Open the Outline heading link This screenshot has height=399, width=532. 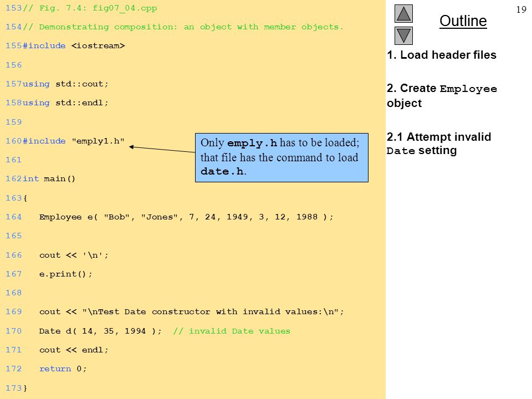click(463, 21)
